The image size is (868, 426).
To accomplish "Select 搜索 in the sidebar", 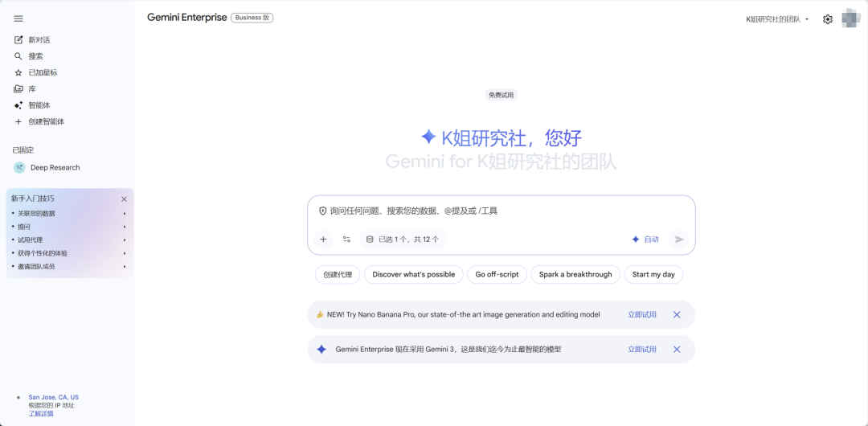I will coord(36,56).
